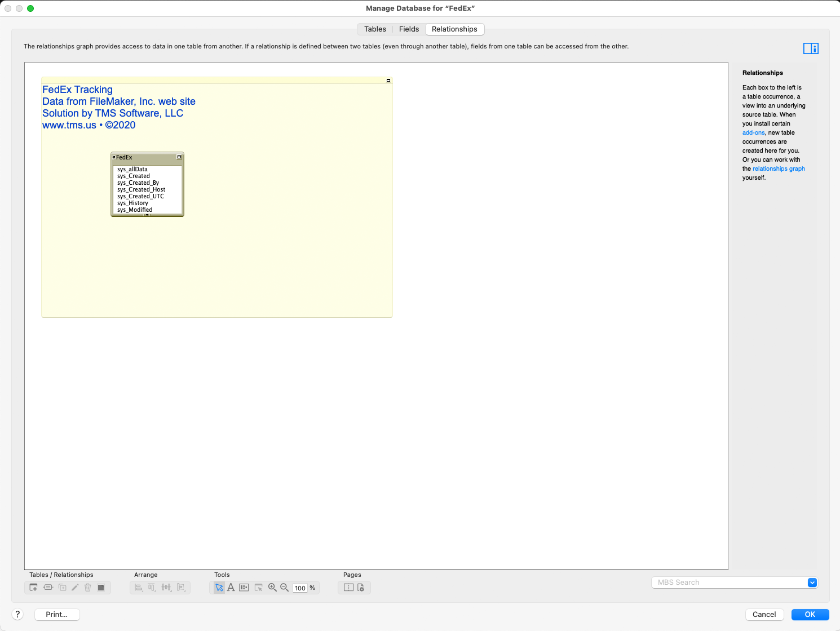The width and height of the screenshot is (840, 631).
Task: Switch to the Tables tab
Action: click(375, 29)
